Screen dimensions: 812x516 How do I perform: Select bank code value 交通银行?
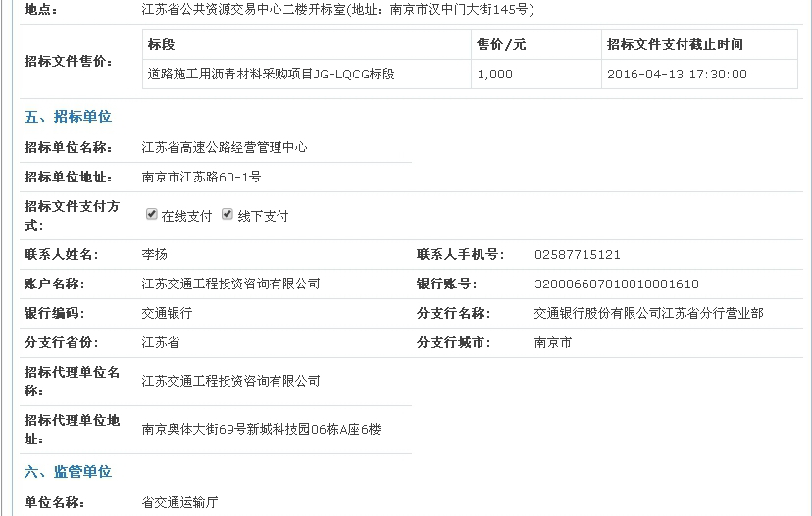pyautogui.click(x=167, y=314)
